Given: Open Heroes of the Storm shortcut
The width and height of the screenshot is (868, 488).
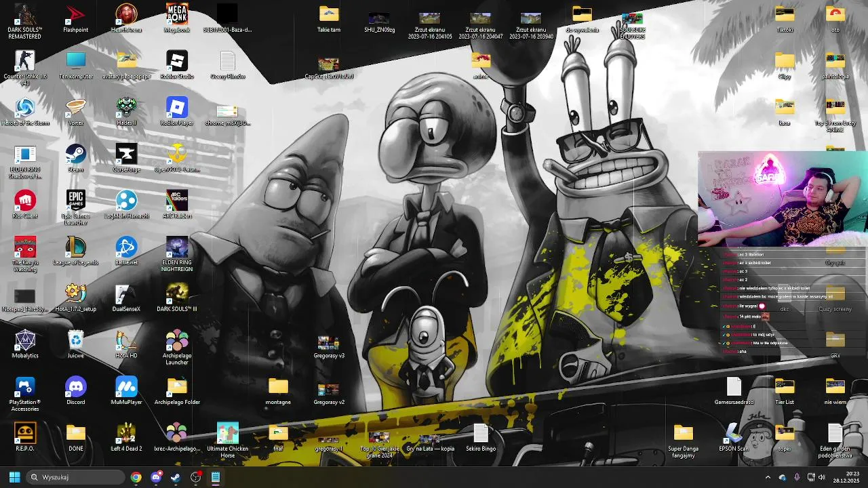Looking at the screenshot, I should 25,112.
